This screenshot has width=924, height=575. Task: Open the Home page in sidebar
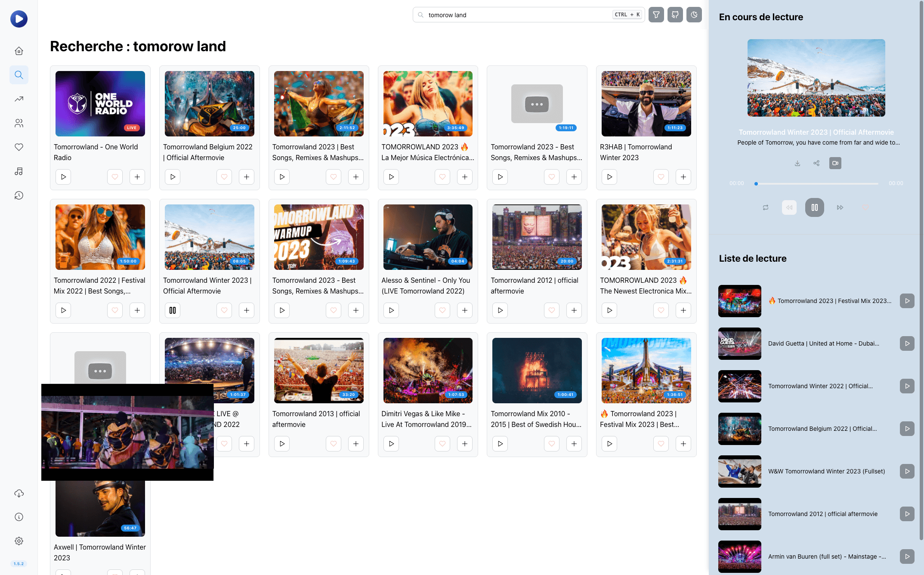pyautogui.click(x=19, y=51)
